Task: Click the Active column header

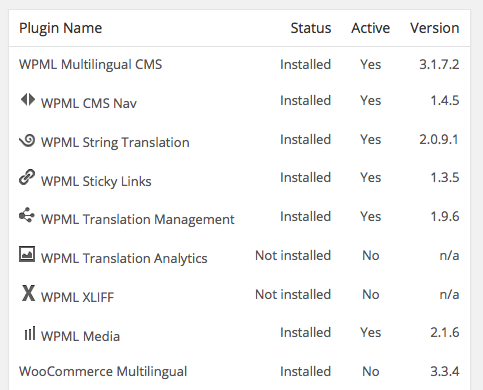Action: point(370,28)
